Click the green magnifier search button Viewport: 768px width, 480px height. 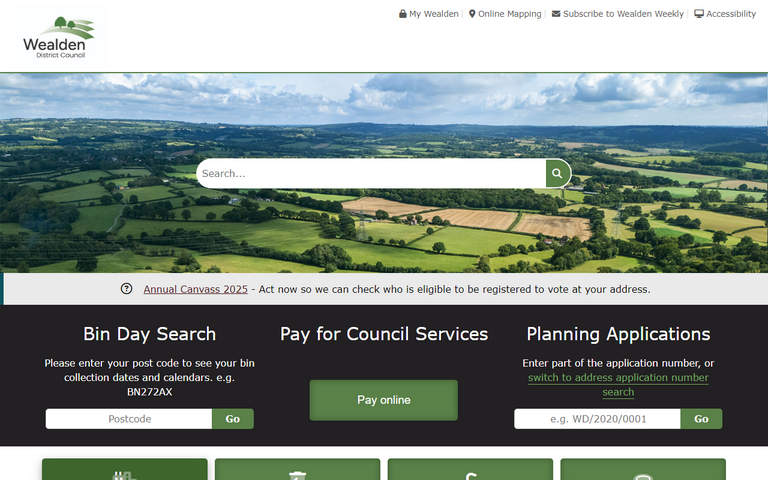[x=557, y=173]
